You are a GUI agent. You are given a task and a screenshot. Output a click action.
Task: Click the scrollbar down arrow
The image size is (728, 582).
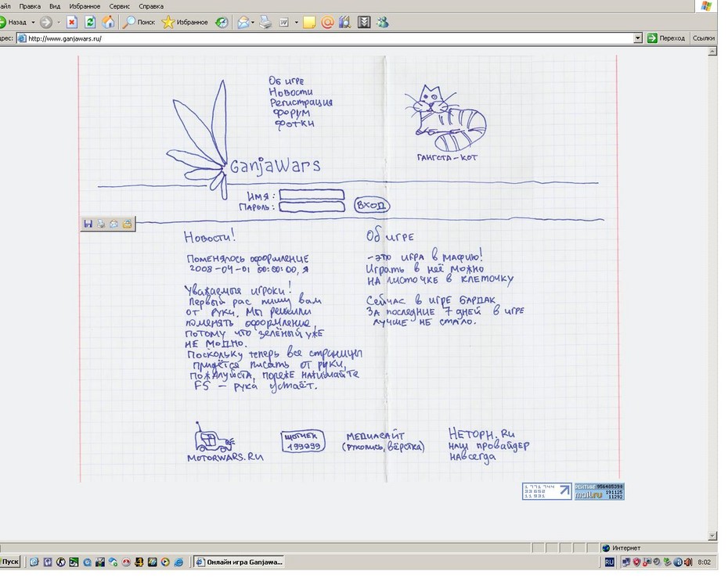click(x=712, y=536)
